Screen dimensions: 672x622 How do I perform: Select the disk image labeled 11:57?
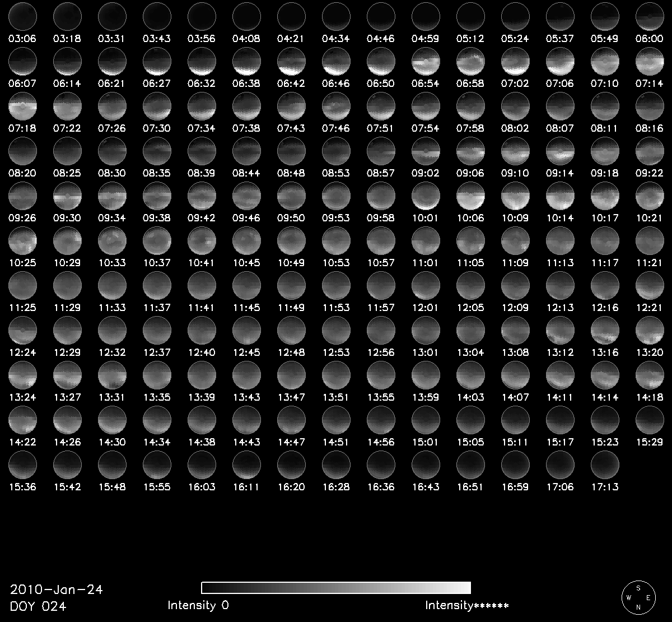pyautogui.click(x=381, y=285)
